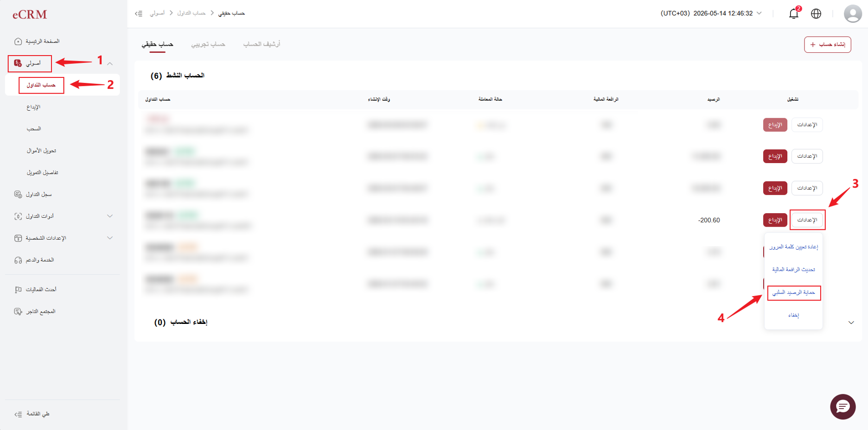Collapse the My Assets menu chevron
868x430 pixels.
pos(110,63)
